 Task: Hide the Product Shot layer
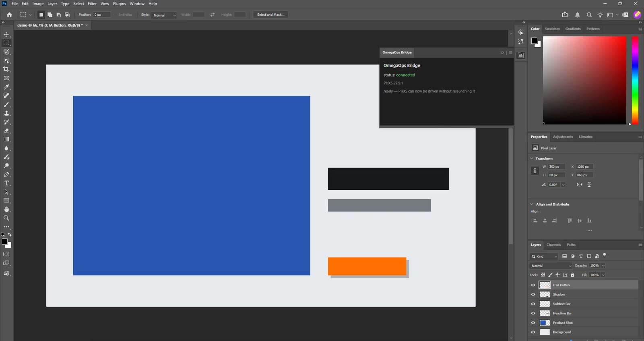click(533, 323)
